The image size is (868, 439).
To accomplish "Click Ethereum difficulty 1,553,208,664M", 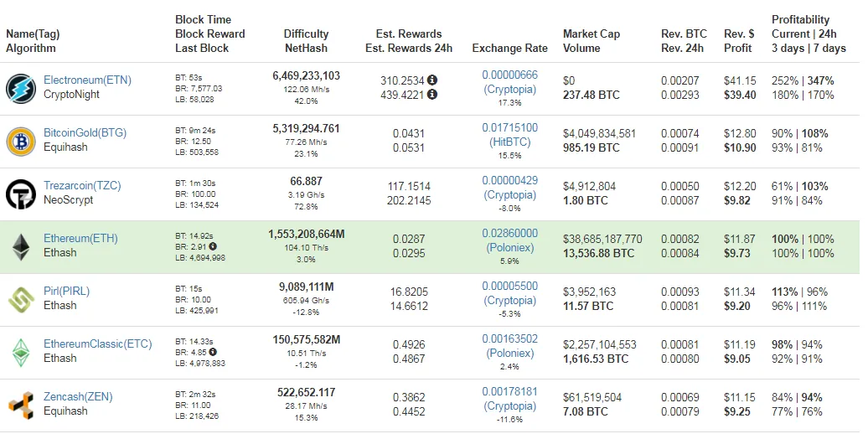I will tap(306, 235).
